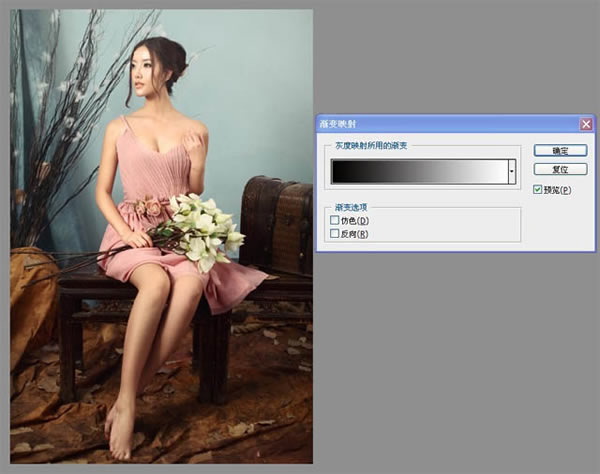Click the woman's face in the photo
This screenshot has width=600, height=474.
(x=142, y=75)
